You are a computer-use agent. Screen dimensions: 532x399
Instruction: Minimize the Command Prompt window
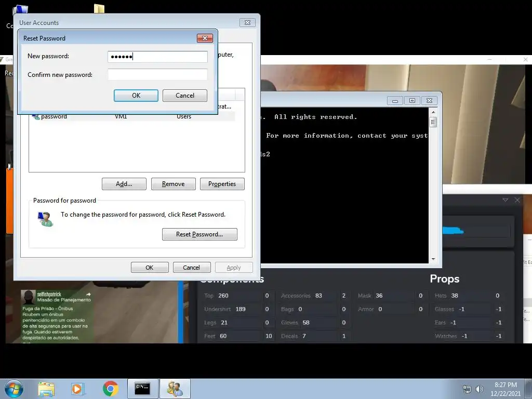coord(395,101)
